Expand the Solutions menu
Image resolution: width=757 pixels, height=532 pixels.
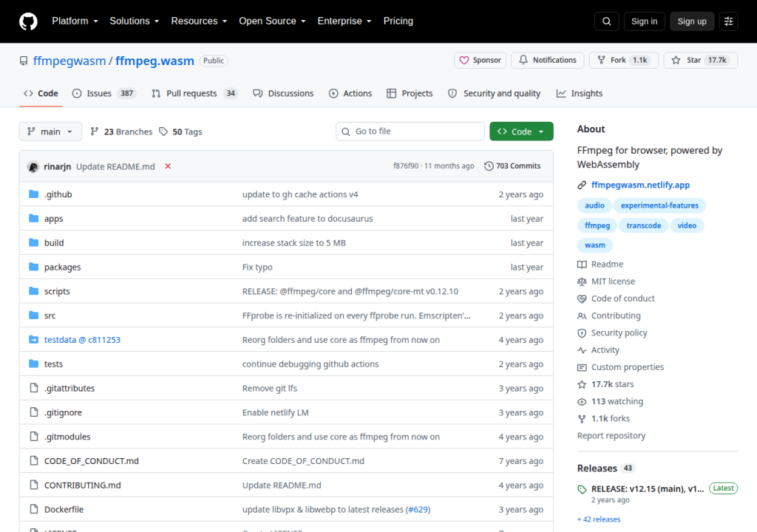click(135, 21)
